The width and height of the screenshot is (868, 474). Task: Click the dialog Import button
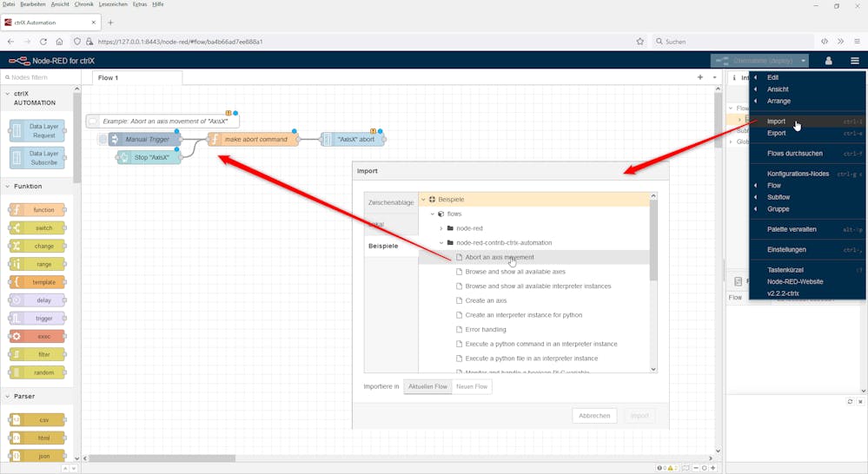point(639,416)
